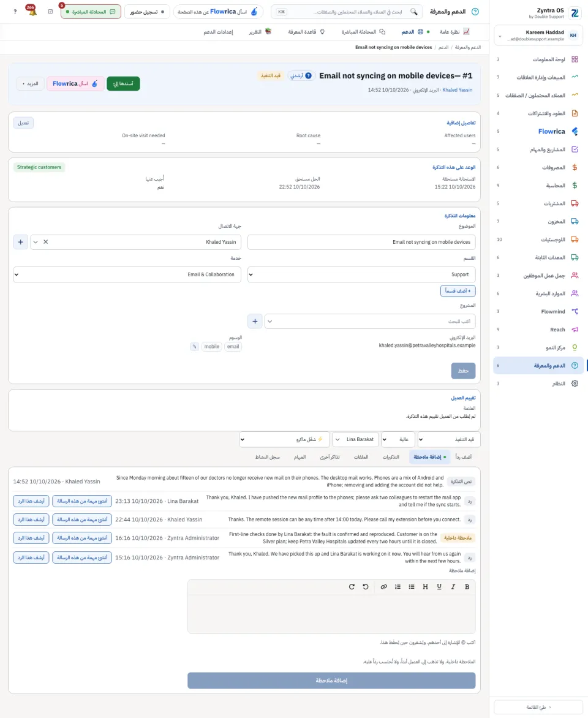Click تعديل to edit additional details
Viewport: 588px width, 718px height.
tap(23, 123)
